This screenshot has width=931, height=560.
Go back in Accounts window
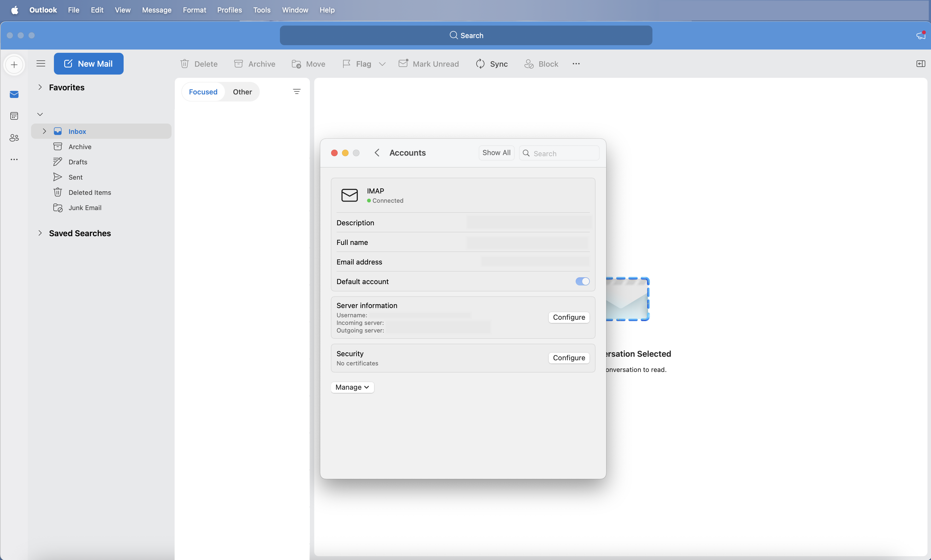point(377,153)
